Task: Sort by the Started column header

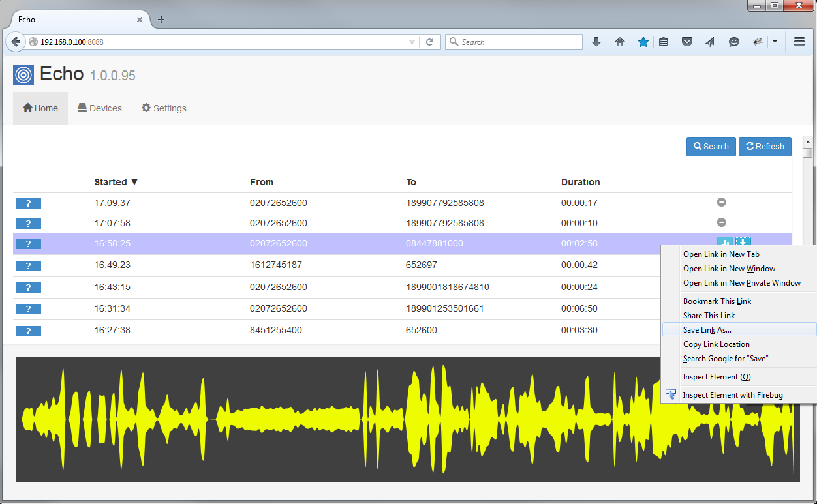Action: point(116,182)
